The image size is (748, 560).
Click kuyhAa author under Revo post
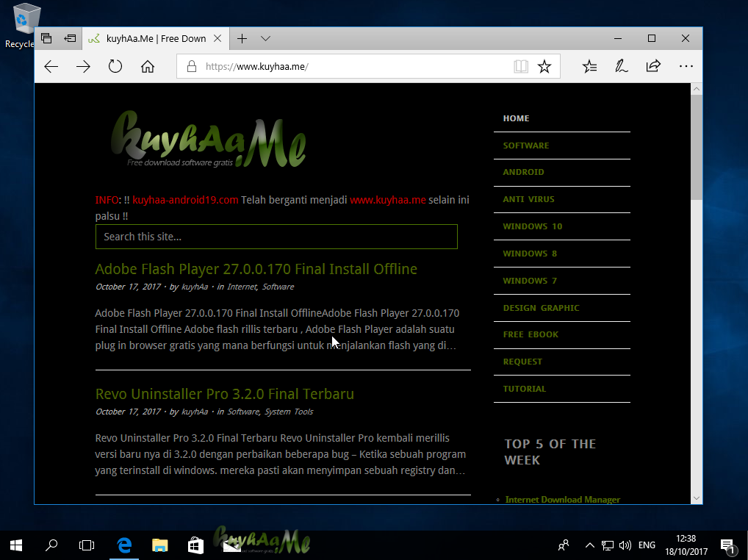(x=195, y=412)
